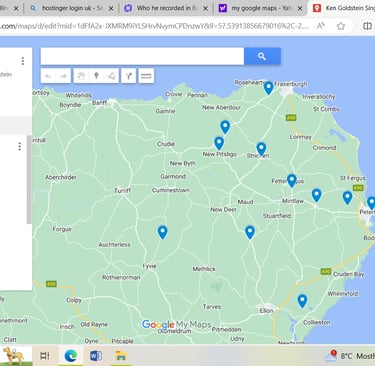Open Task View on the taskbar
The height and width of the screenshot is (366, 375).
point(45,356)
